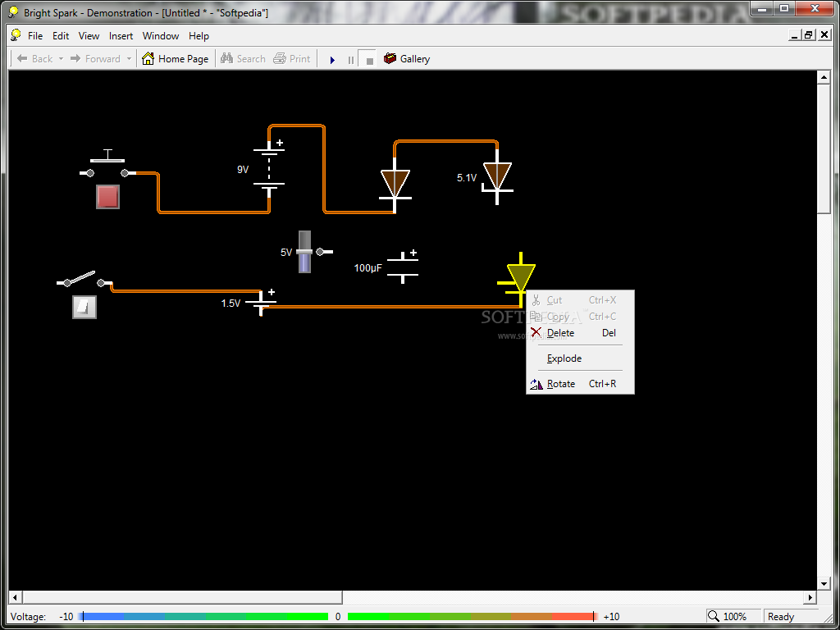Click the orange wire between the two diodes

click(x=445, y=141)
